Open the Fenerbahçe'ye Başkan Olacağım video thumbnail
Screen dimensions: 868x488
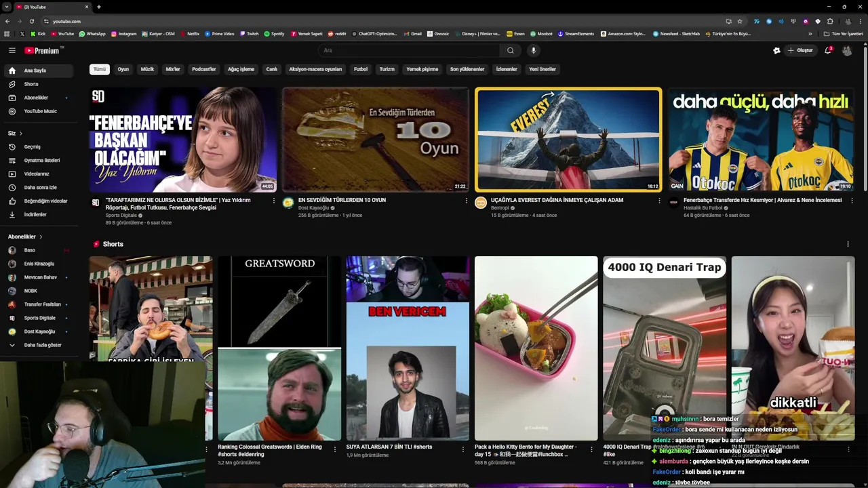click(182, 140)
